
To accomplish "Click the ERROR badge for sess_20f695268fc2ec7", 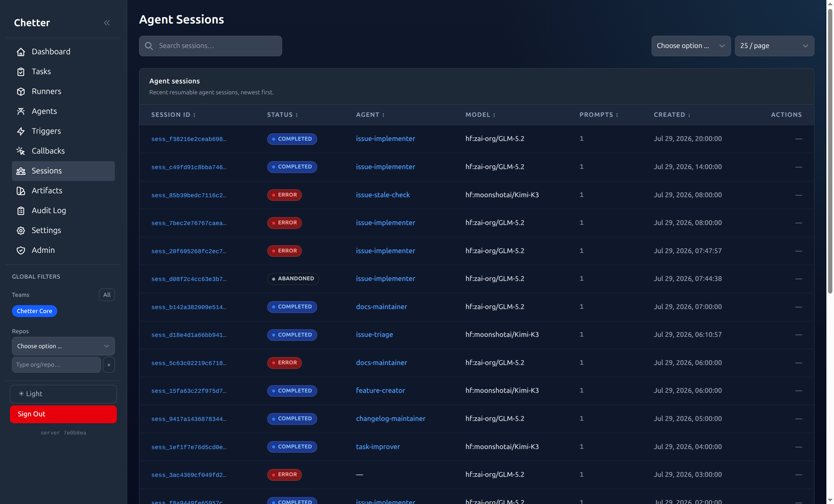I will click(284, 251).
